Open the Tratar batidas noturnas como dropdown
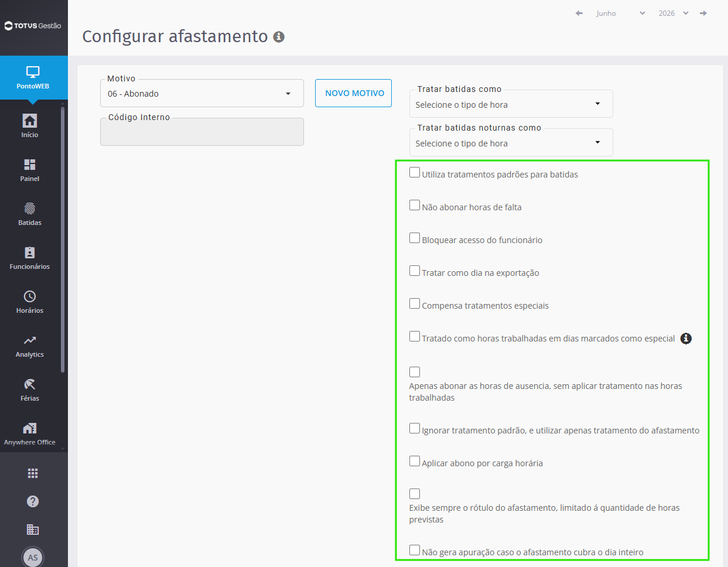The image size is (728, 567). (x=511, y=143)
